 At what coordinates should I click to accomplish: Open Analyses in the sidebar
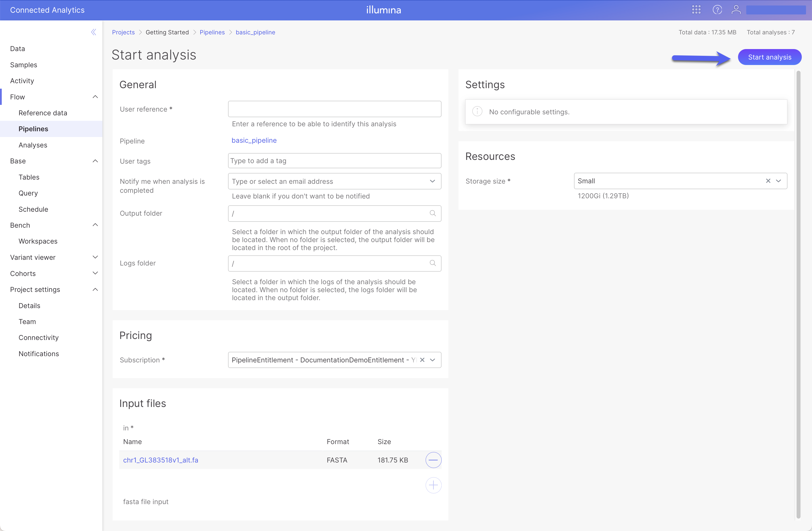33,145
